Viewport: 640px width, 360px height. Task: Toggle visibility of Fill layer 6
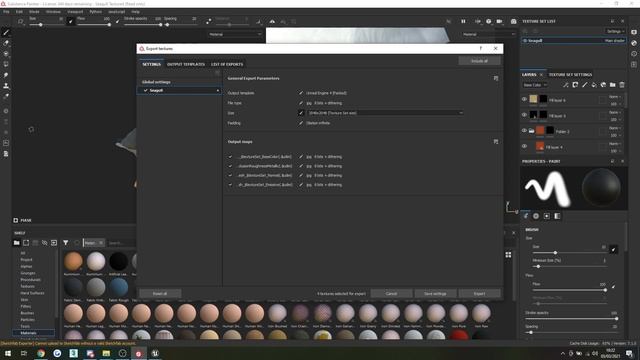(524, 99)
